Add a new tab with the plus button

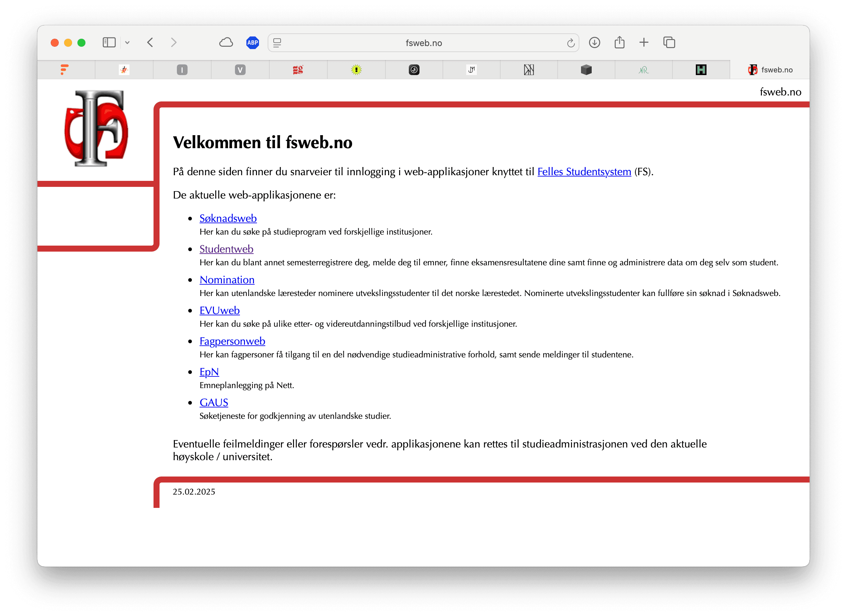(x=644, y=43)
